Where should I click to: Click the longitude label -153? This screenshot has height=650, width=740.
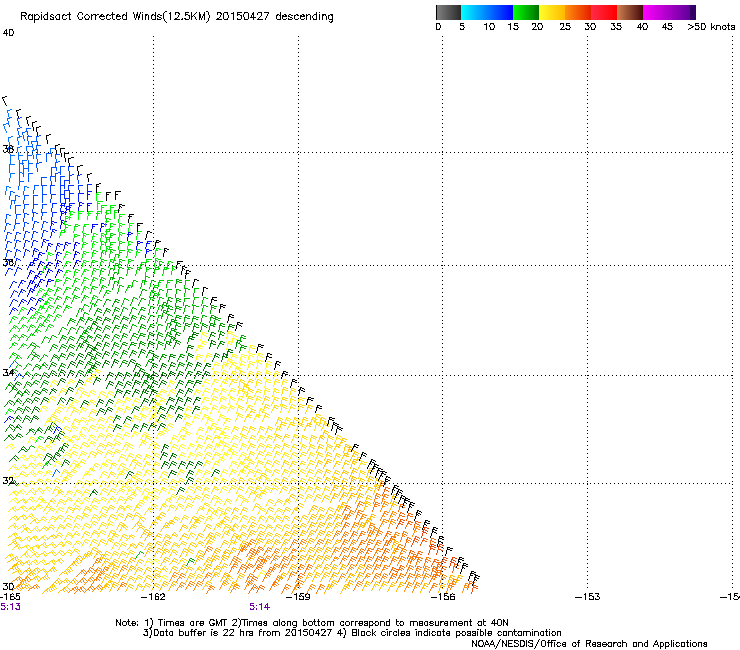[x=587, y=597]
